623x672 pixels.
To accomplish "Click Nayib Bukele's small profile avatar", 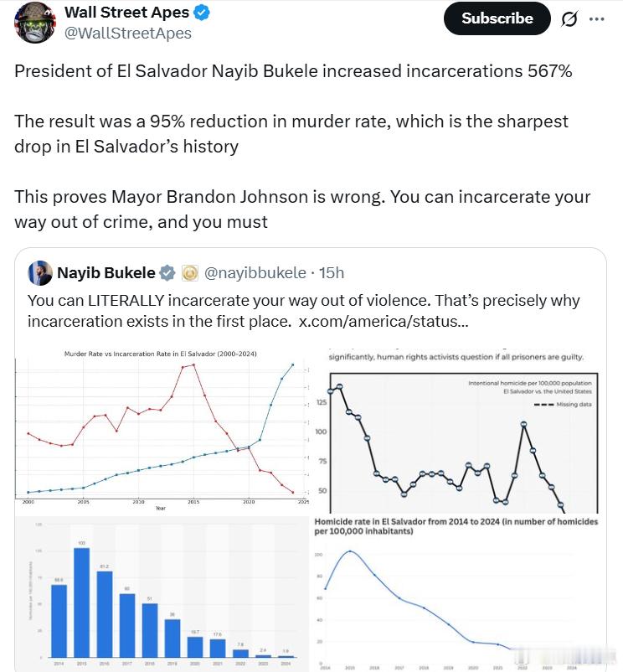I will coord(40,273).
